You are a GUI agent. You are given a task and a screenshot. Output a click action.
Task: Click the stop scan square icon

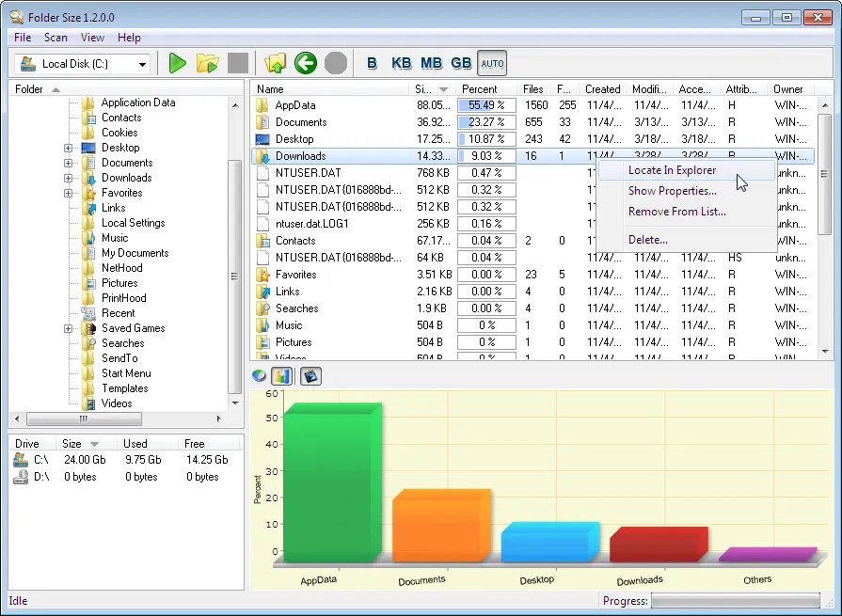[x=238, y=63]
